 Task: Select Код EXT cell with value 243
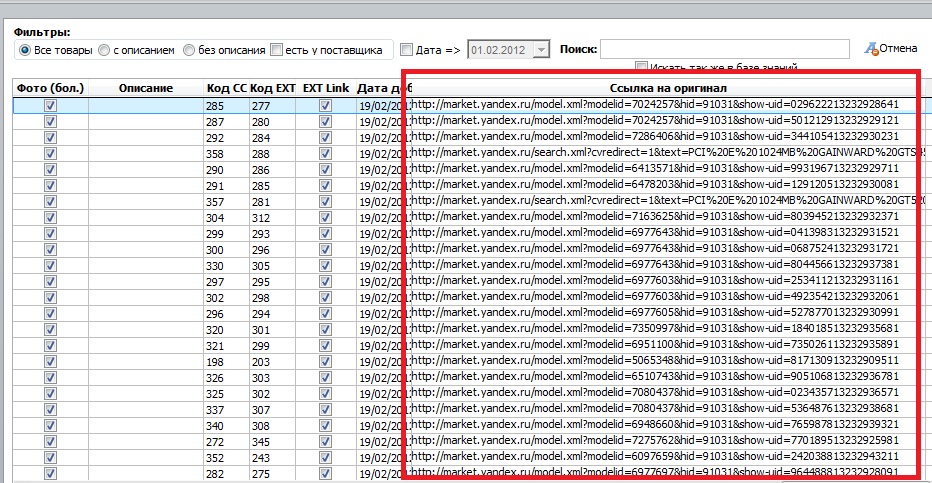pos(272,459)
